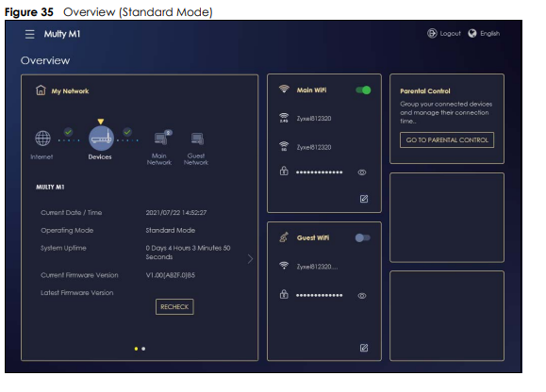Open the hamburger menu
The width and height of the screenshot is (546, 392).
click(29, 34)
